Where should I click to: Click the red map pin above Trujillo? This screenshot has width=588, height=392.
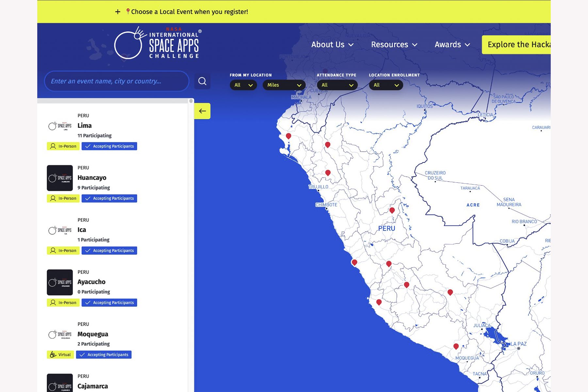pos(328,172)
